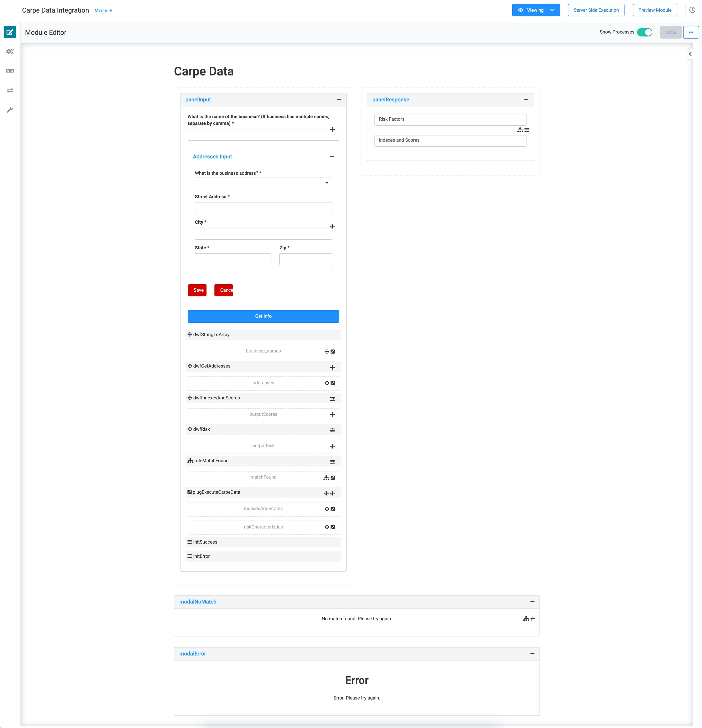This screenshot has width=702, height=728.
Task: Open the data transfer arrows sidebar icon
Action: point(10,90)
